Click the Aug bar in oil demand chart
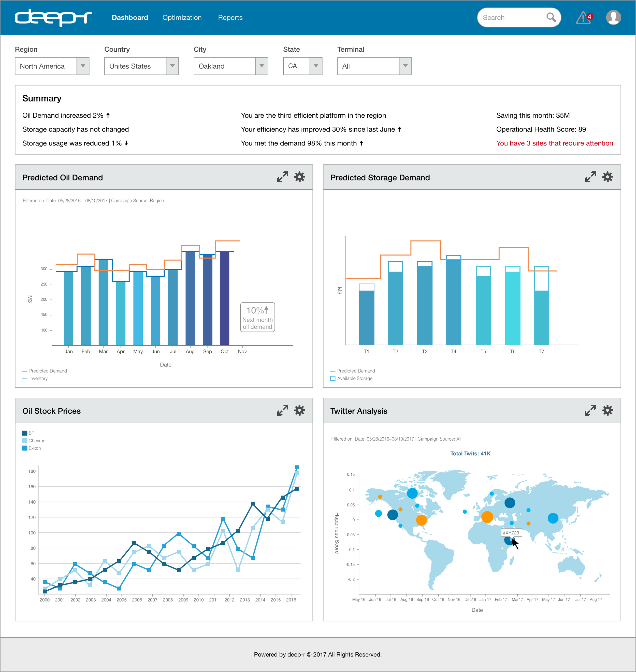 pyautogui.click(x=190, y=298)
